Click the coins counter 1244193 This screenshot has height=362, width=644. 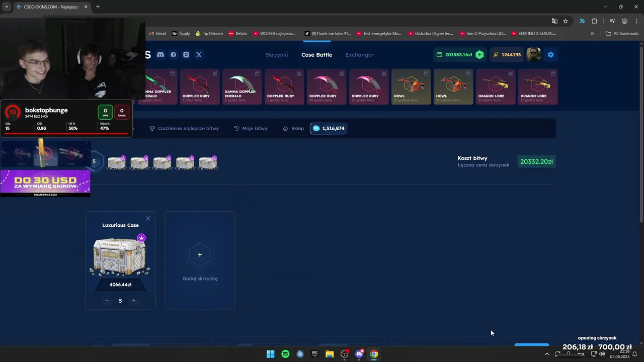pos(507,55)
